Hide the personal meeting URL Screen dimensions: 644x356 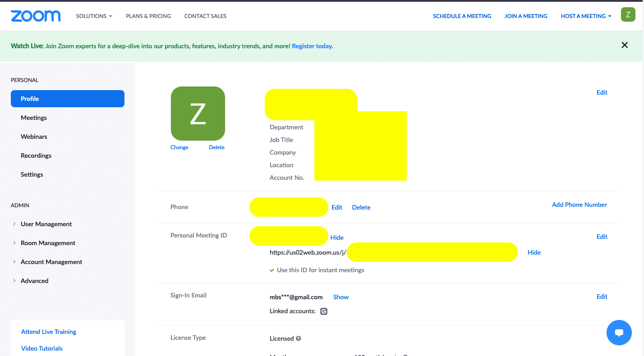click(x=534, y=252)
